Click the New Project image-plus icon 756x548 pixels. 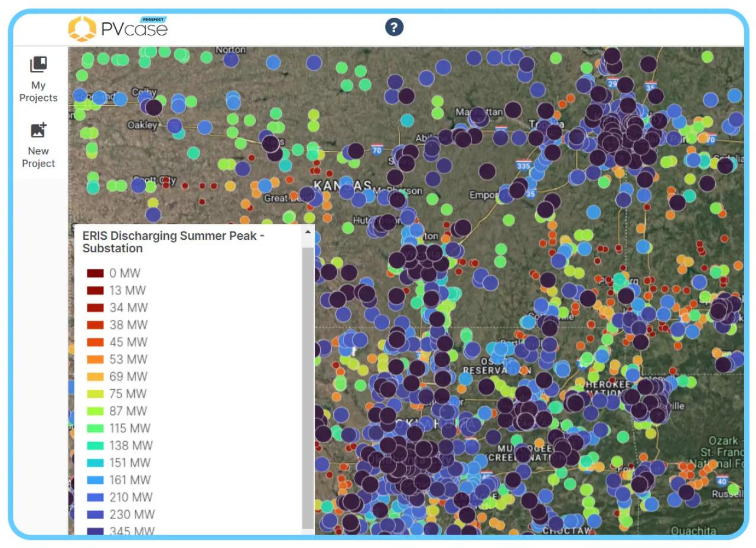point(38,130)
